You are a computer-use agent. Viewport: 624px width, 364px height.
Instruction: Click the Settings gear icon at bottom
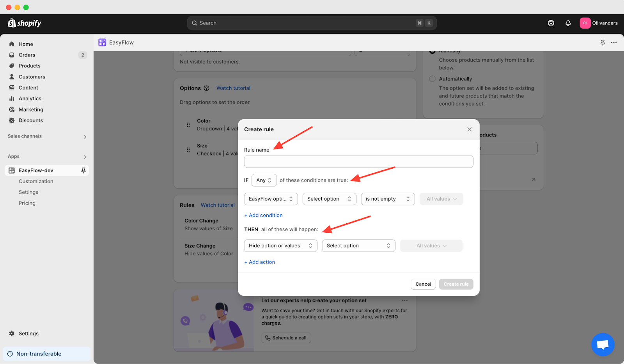coord(12,334)
